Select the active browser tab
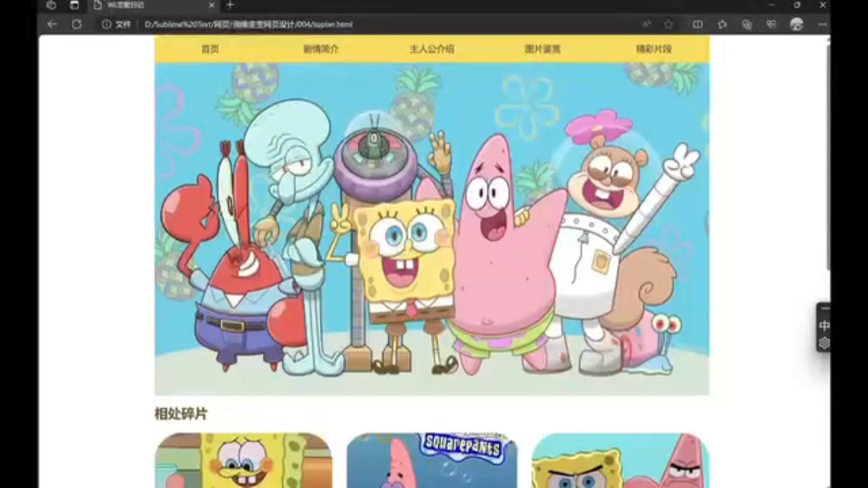868x488 pixels. (x=154, y=5)
